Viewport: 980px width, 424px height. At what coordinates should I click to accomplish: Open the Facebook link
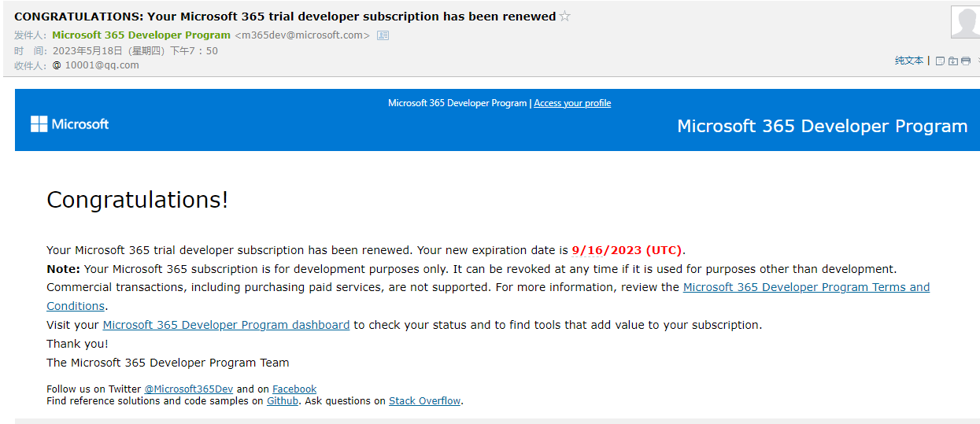[x=294, y=389]
